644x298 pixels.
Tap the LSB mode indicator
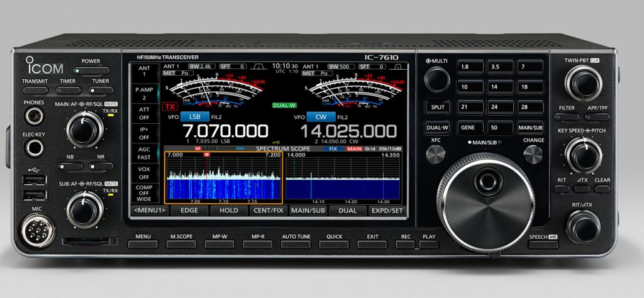pos(195,117)
